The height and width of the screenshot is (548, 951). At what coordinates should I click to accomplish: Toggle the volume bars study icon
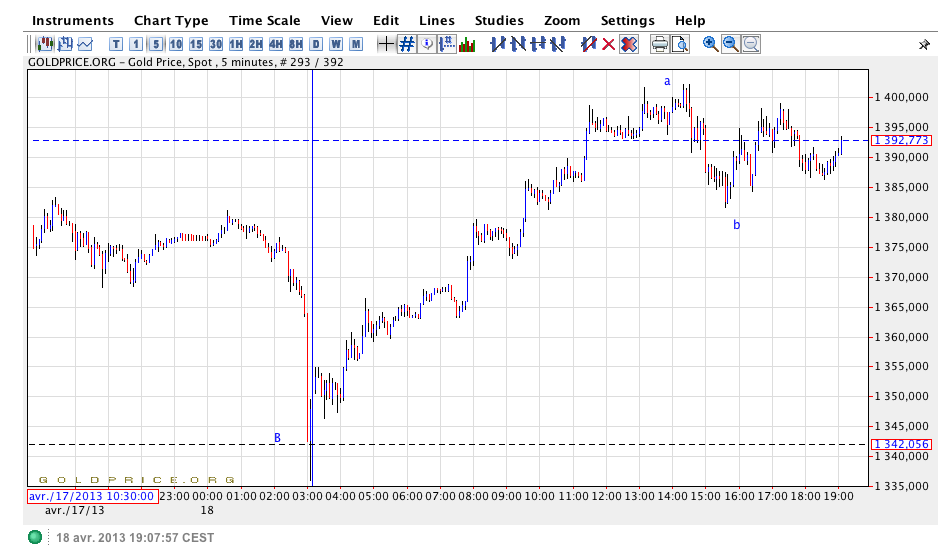point(467,44)
